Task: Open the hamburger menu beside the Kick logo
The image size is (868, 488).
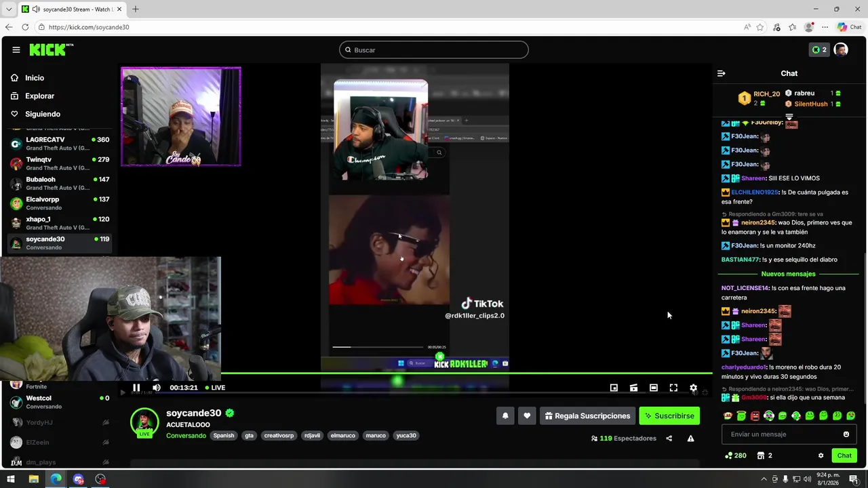Action: 16,49
